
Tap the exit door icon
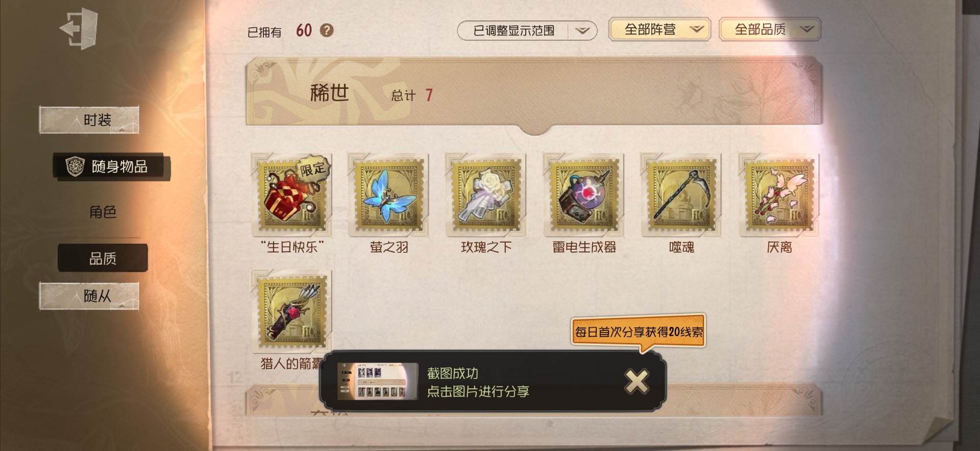(x=79, y=29)
